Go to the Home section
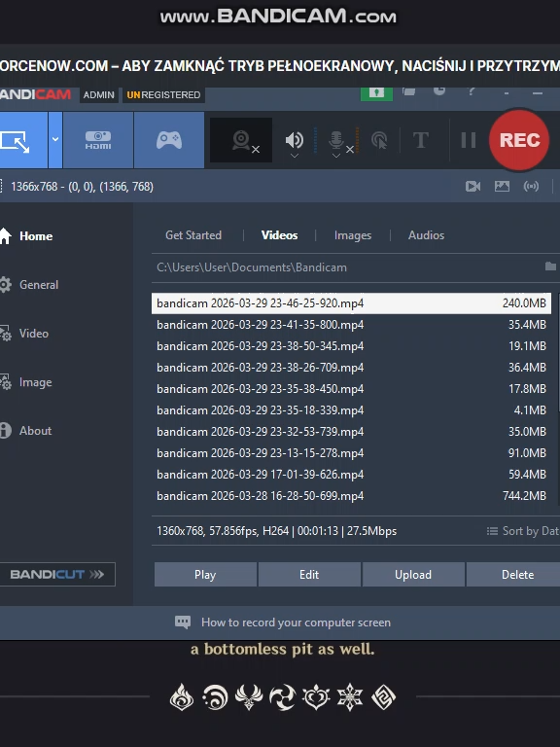 click(26, 235)
